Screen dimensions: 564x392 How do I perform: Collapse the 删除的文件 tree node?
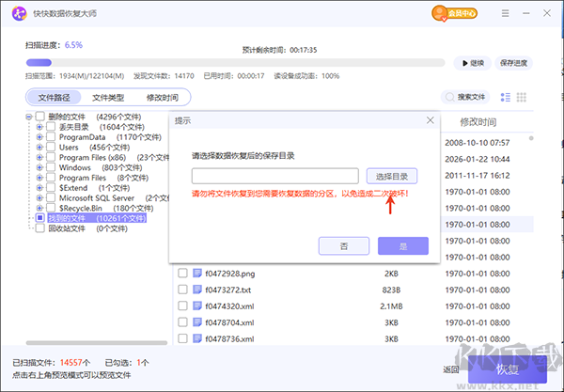coord(29,117)
